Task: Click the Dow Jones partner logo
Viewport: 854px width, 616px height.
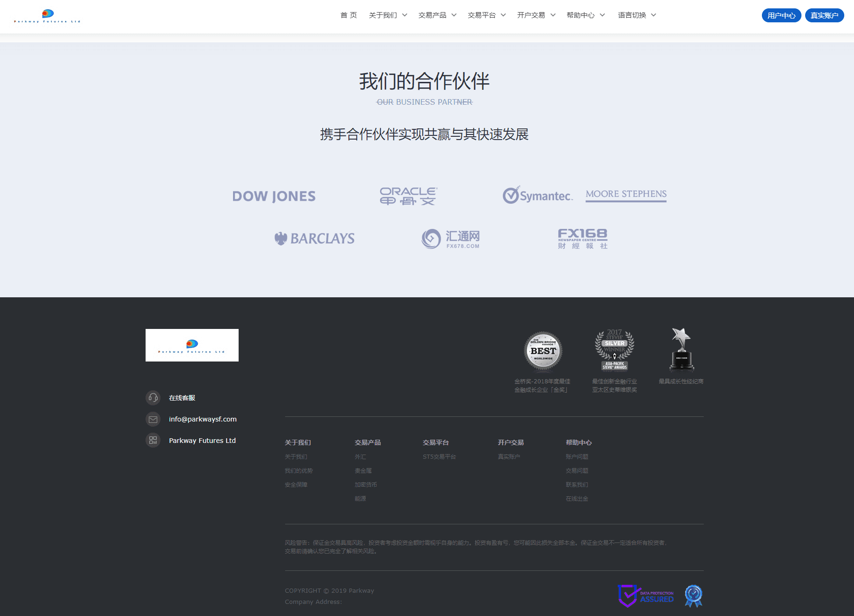Action: coord(274,196)
